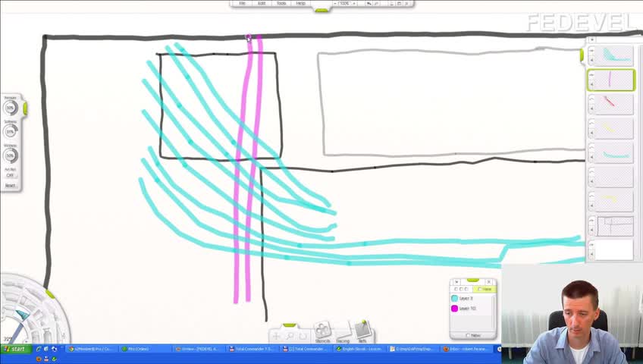This screenshot has height=364, width=643.
Task: Toggle the New checkbox at the top of color samples
Action: click(485, 289)
